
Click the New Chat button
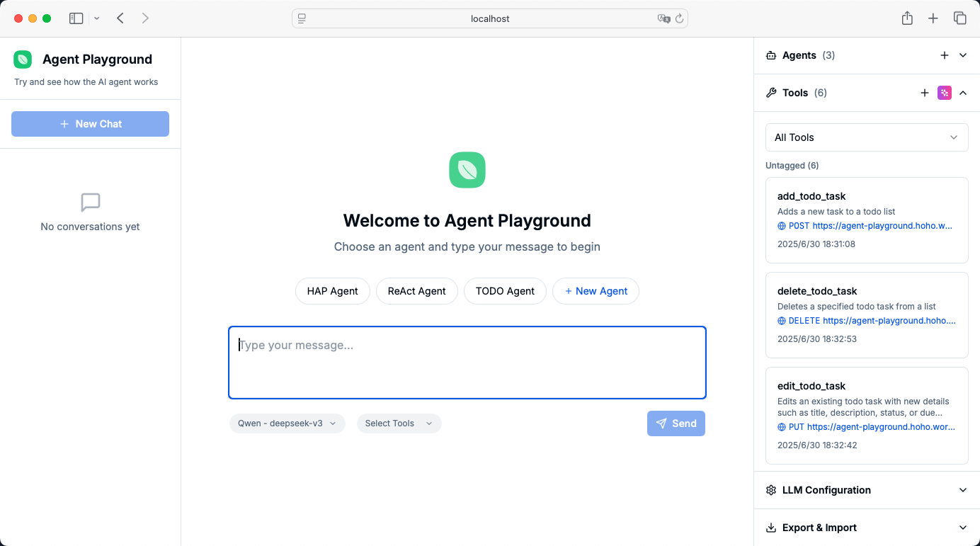pos(90,123)
